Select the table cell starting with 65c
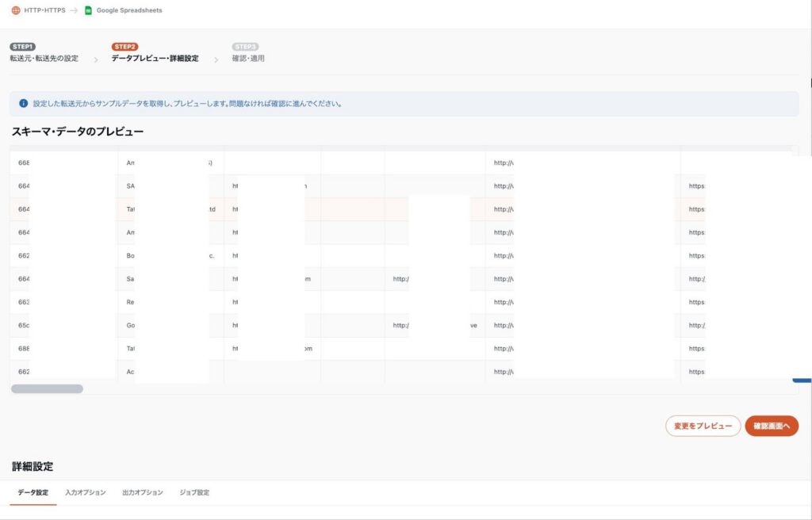The image size is (812, 520). [x=24, y=325]
